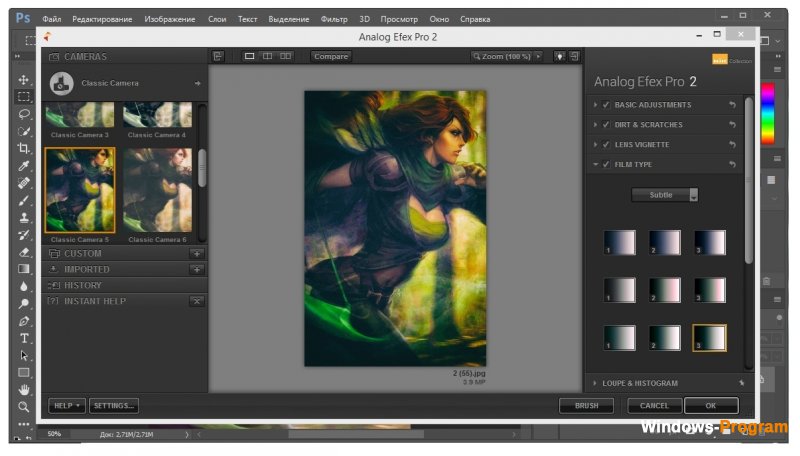This screenshot has height=456, width=800.
Task: Switch to single image preview mode
Action: point(249,56)
